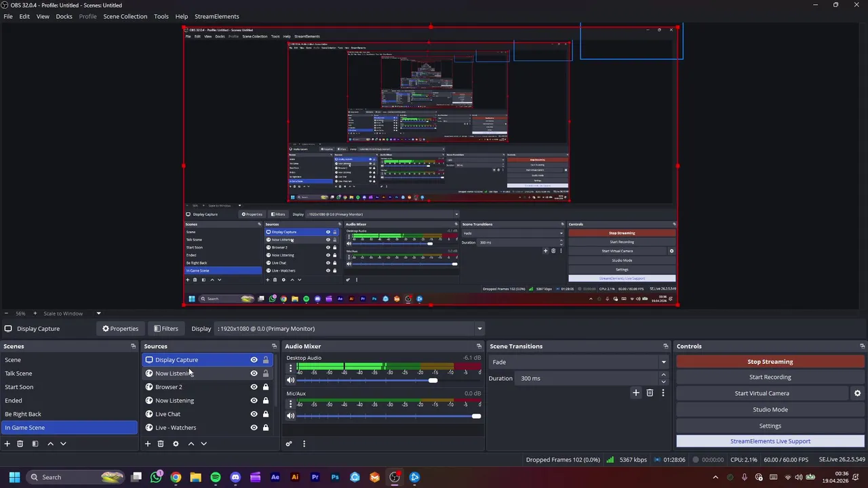Viewport: 868px width, 488px height.
Task: Undock the Audio Mixer panel
Action: click(479, 346)
